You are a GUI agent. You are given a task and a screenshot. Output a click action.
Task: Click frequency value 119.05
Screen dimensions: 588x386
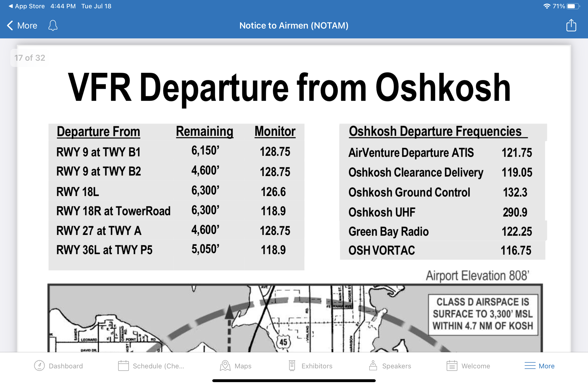[x=517, y=172]
